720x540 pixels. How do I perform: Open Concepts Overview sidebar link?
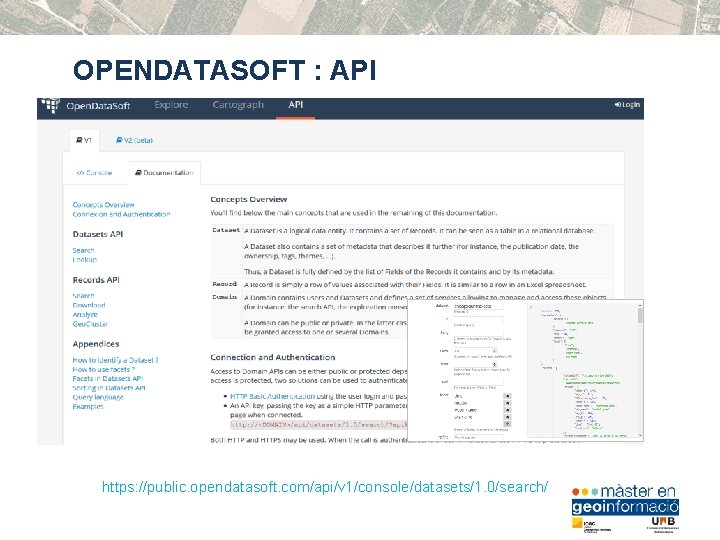point(103,205)
